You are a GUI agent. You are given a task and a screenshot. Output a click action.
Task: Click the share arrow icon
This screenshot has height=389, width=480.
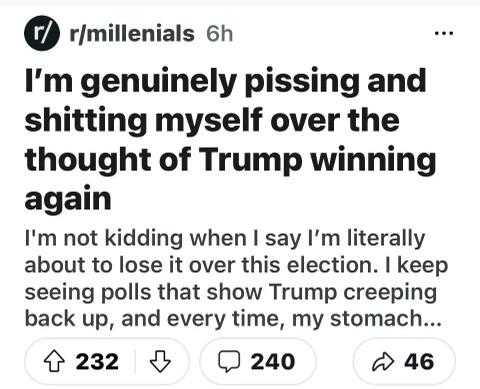point(383,362)
